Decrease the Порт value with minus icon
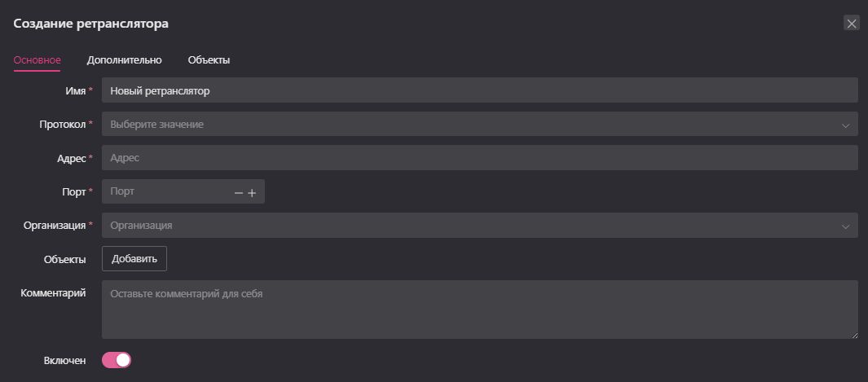The width and height of the screenshot is (868, 382). [x=239, y=193]
